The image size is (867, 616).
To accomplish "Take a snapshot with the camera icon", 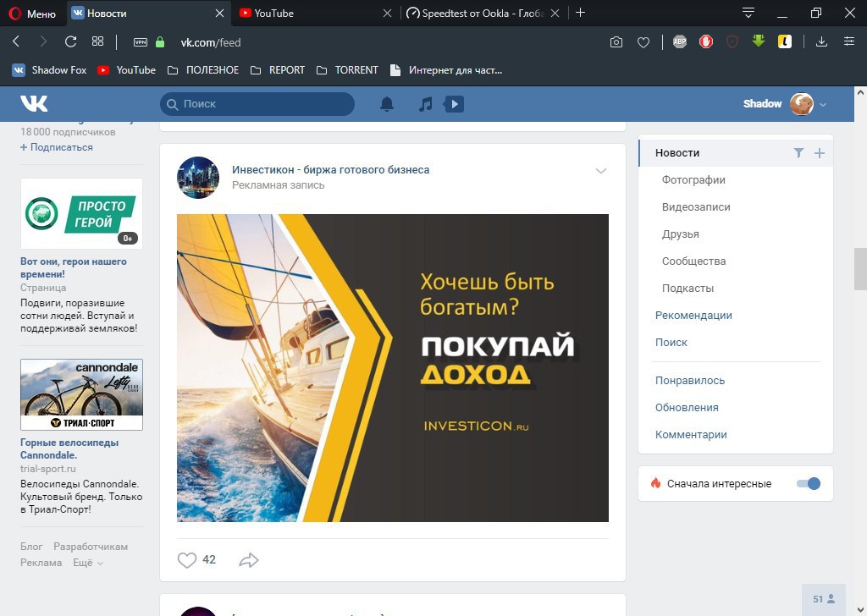I will [x=616, y=42].
